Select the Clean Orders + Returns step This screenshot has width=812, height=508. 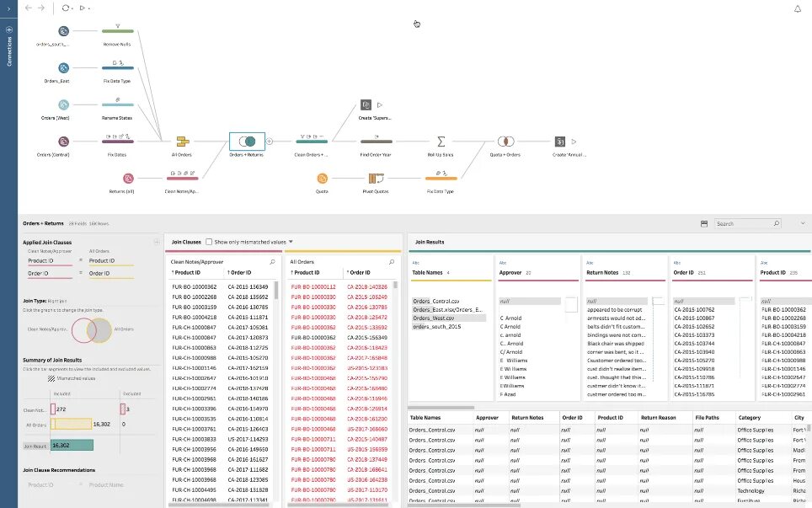312,141
